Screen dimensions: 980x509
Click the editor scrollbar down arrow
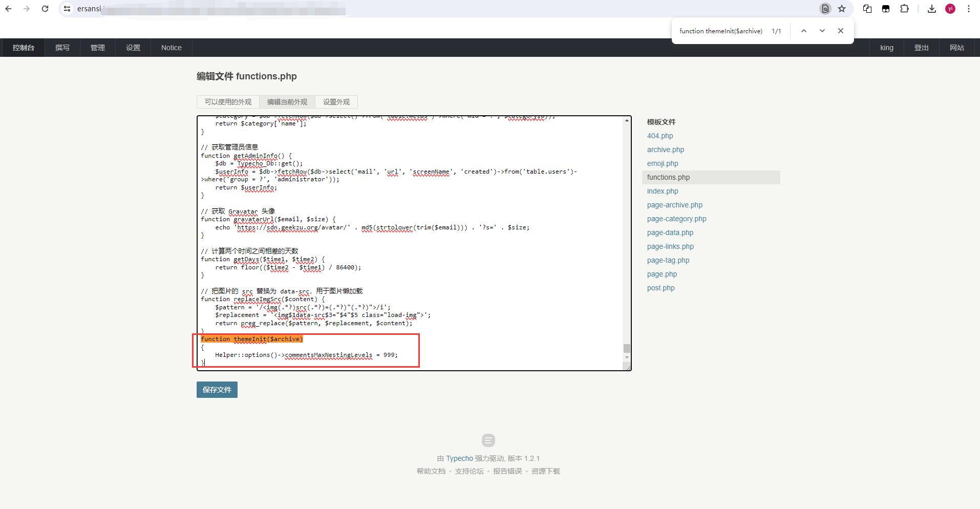(x=627, y=357)
